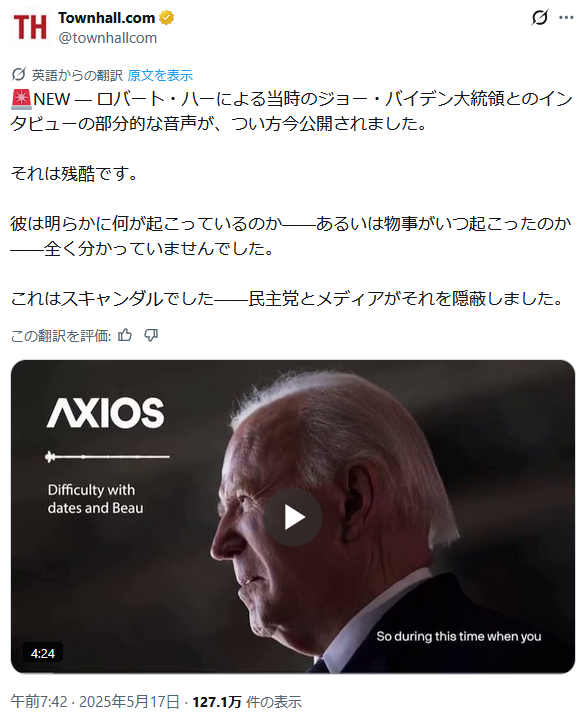
Task: Show original text via 原文を表示 link
Action: 160,75
